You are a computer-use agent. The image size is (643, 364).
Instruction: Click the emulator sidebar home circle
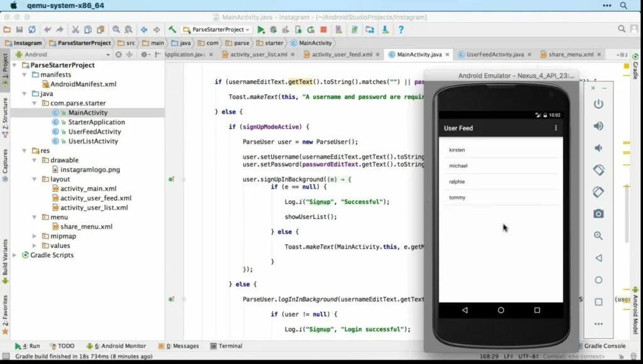[x=598, y=280]
